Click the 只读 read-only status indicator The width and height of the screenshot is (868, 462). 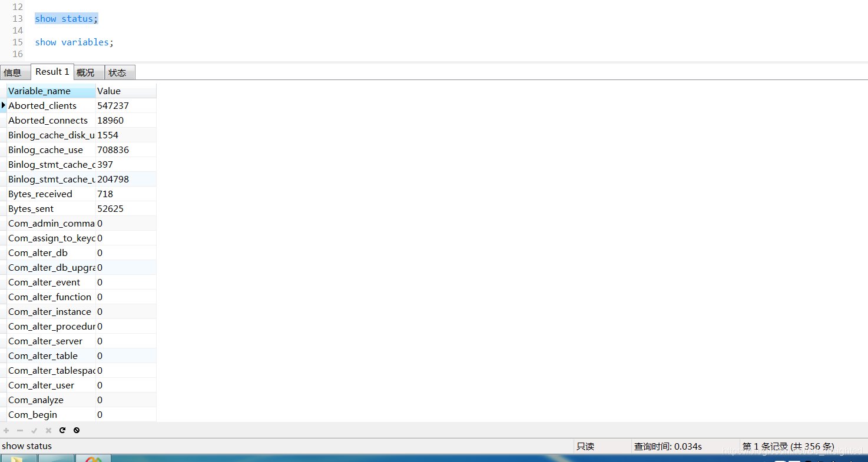coord(585,447)
